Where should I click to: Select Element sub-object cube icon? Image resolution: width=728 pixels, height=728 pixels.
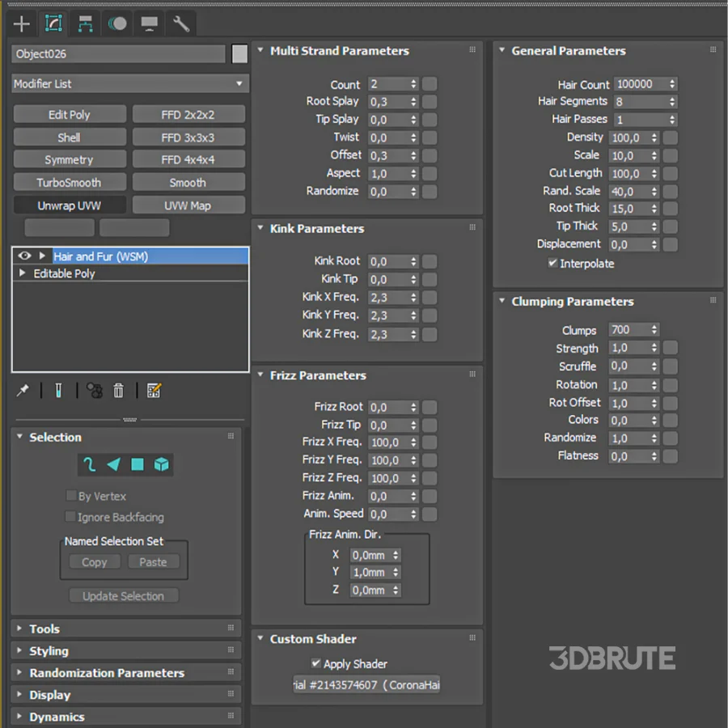pyautogui.click(x=162, y=464)
